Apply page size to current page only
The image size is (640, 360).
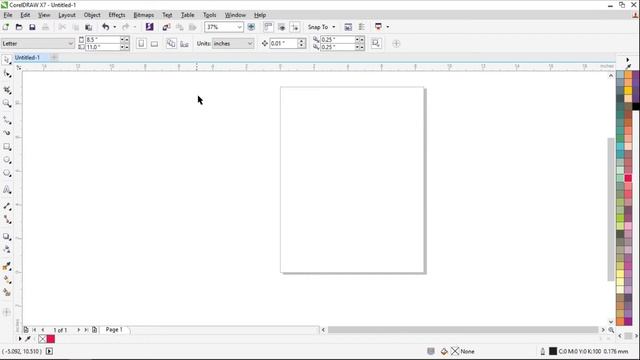pos(184,43)
